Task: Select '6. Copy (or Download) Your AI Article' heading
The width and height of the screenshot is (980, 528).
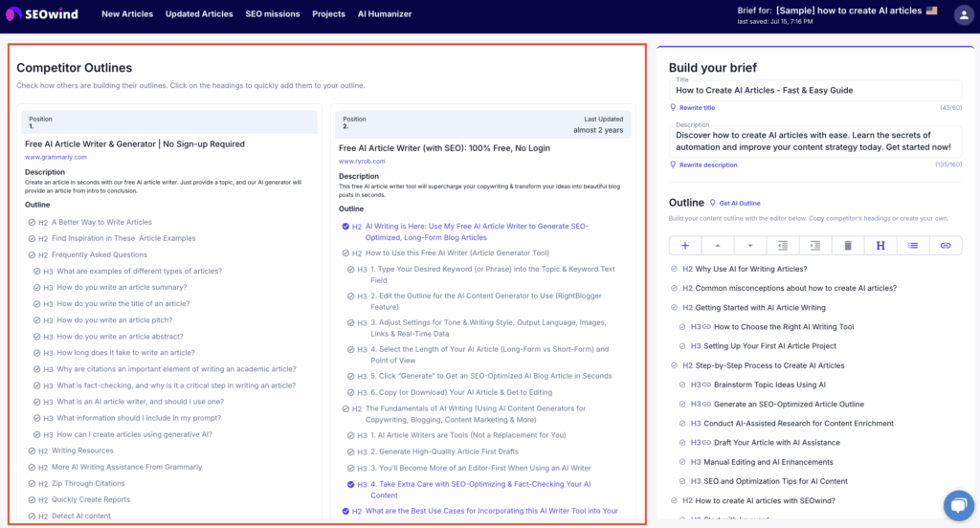Action: (461, 392)
